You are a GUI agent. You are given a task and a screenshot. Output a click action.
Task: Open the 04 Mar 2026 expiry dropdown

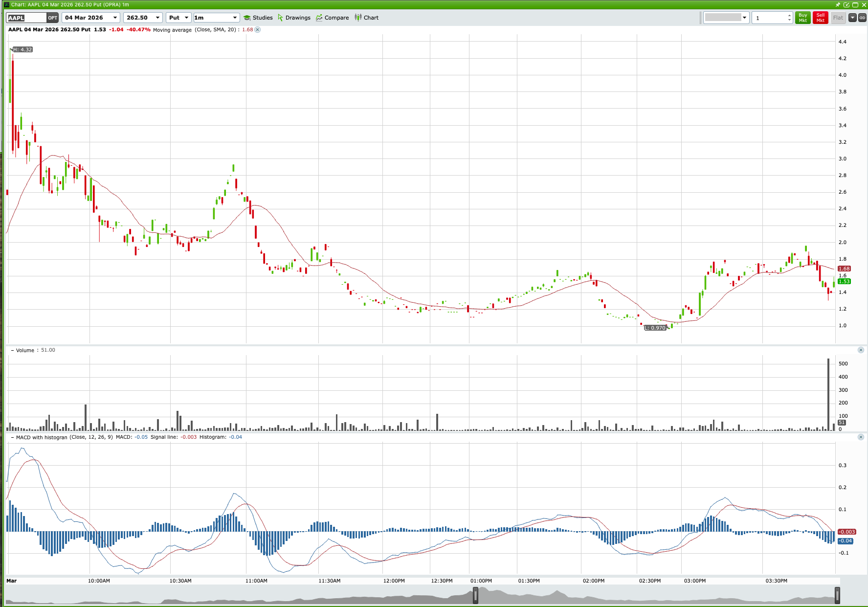tap(116, 17)
